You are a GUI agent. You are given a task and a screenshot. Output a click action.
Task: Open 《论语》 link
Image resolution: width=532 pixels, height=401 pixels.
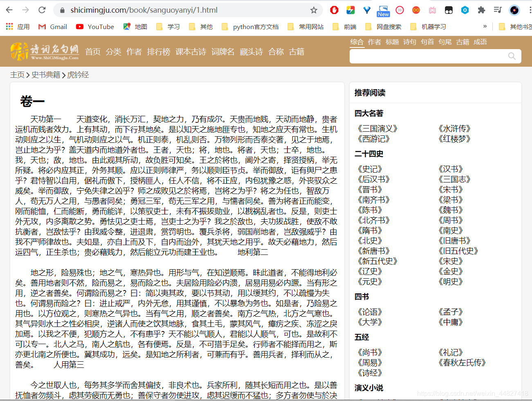point(369,312)
